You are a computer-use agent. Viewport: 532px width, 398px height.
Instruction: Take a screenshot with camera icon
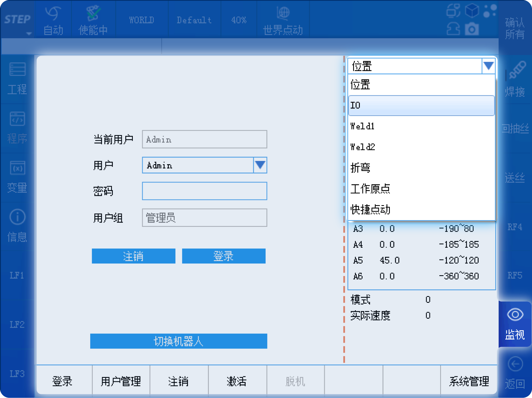[x=472, y=29]
